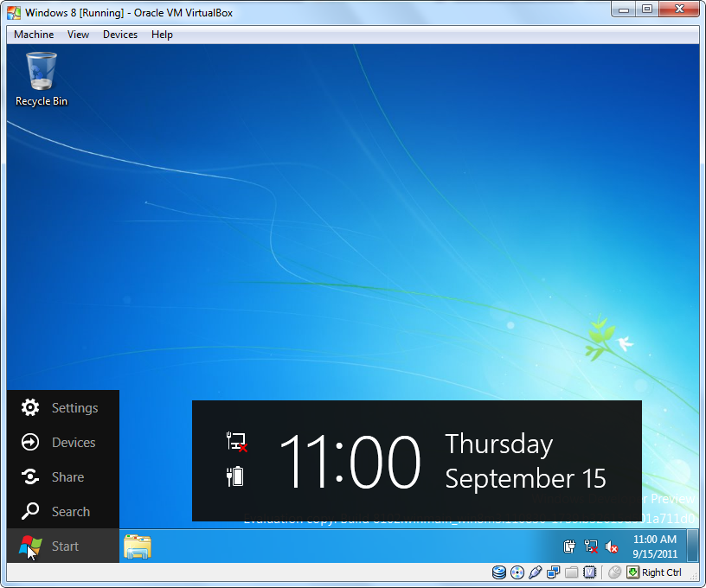Open the Help menu
The image size is (706, 588).
162,35
